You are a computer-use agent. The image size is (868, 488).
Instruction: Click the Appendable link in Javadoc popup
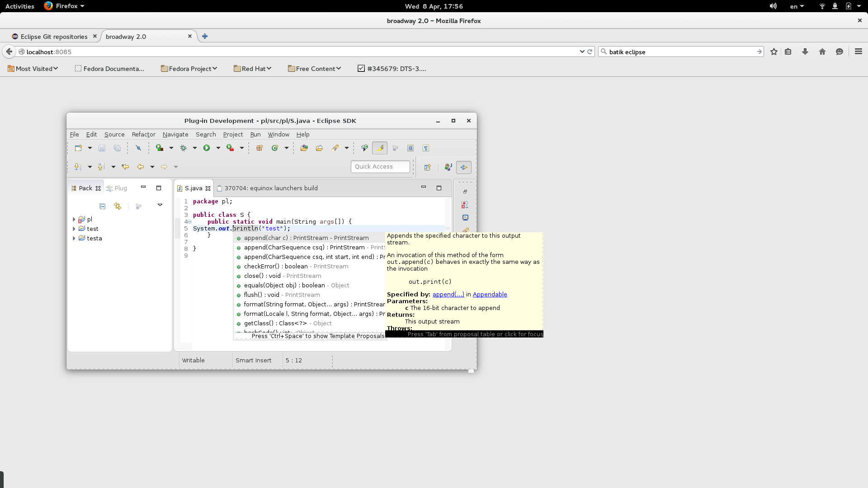click(x=490, y=294)
